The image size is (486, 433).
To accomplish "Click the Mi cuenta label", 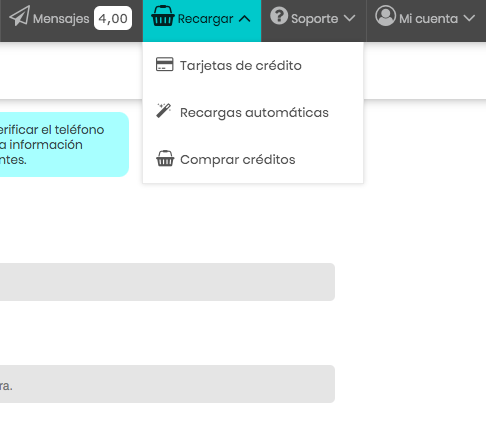I will (x=428, y=19).
